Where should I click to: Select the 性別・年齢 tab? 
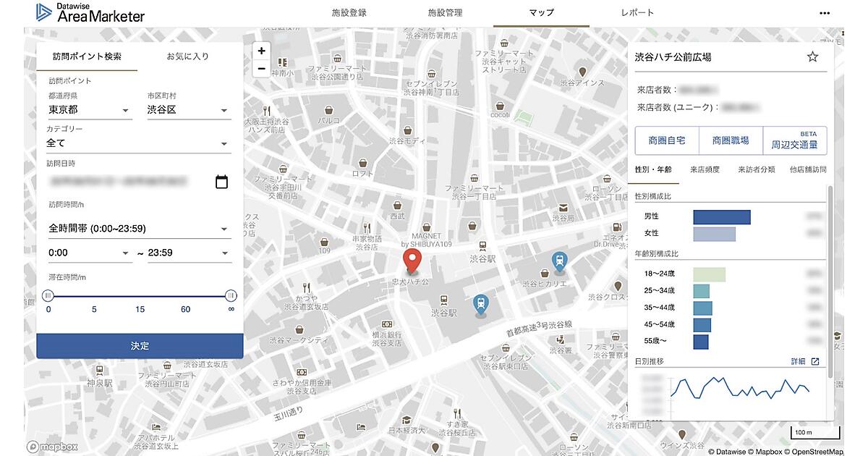point(653,169)
